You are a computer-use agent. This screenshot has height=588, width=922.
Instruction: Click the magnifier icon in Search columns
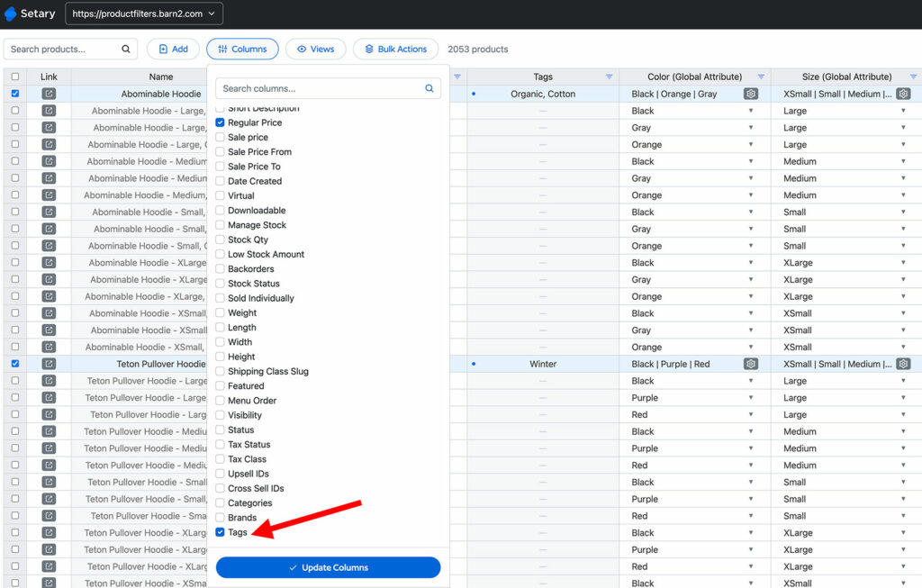(x=429, y=88)
